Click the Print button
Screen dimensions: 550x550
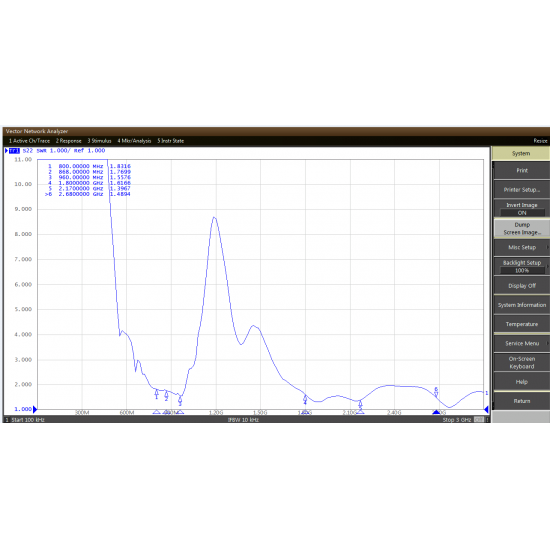[x=522, y=170]
